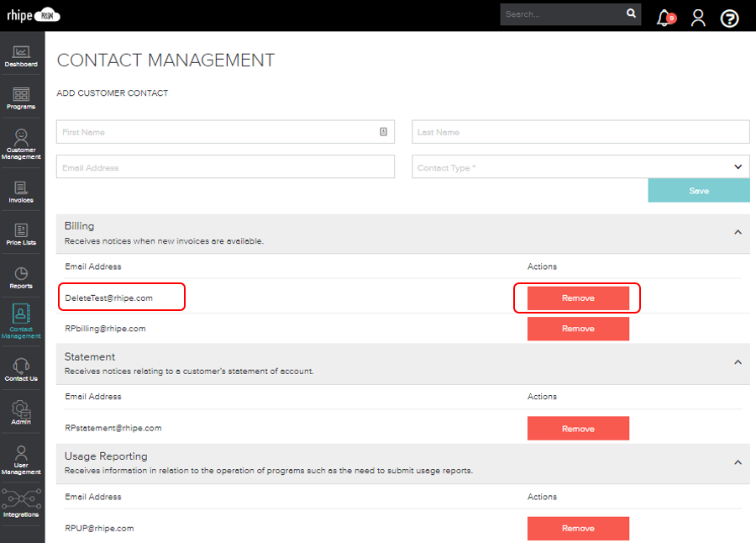Collapse the Statement section chevron
Screen dimensions: 756x543
coord(738,363)
